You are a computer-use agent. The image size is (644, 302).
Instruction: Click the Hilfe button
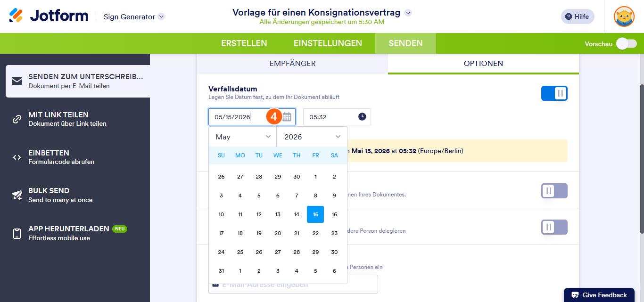point(577,16)
